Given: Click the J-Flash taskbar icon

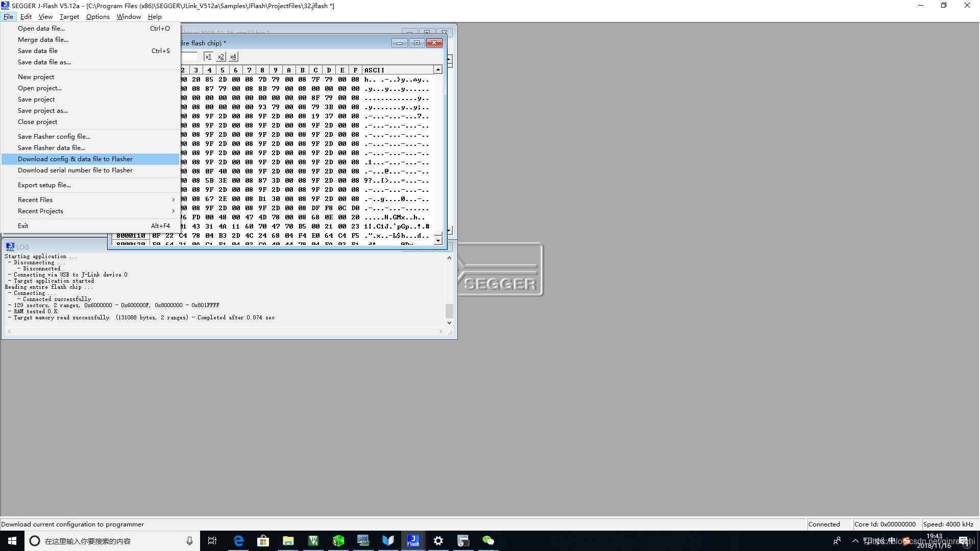Looking at the screenshot, I should coord(413,541).
